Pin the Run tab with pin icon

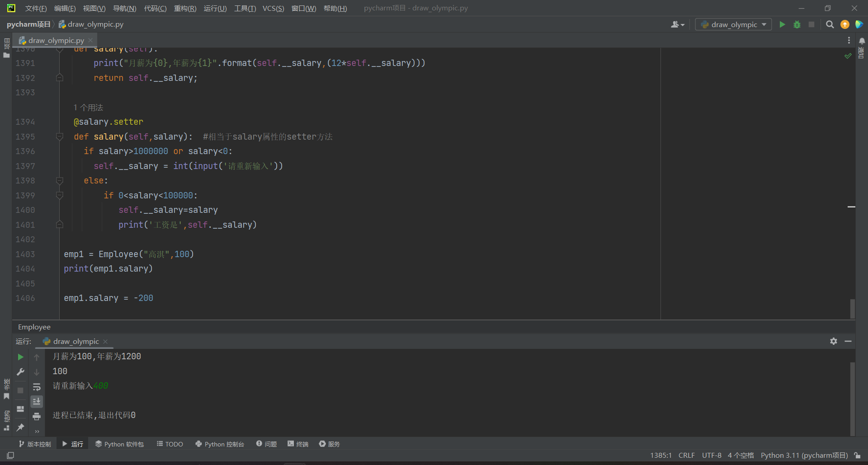click(20, 427)
